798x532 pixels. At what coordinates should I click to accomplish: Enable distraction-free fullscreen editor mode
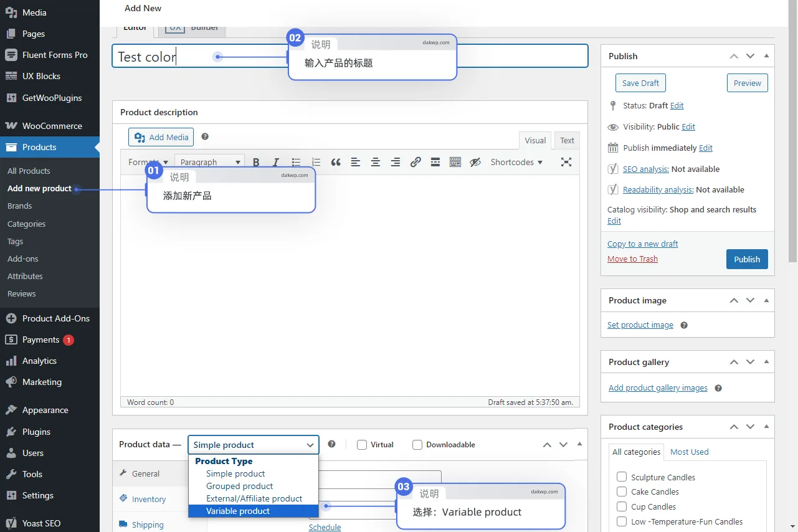point(566,162)
